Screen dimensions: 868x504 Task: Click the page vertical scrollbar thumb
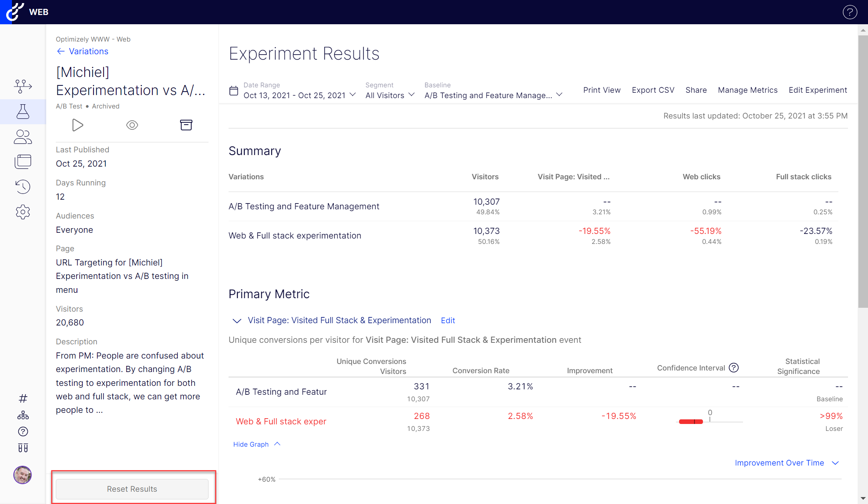pyautogui.click(x=863, y=171)
